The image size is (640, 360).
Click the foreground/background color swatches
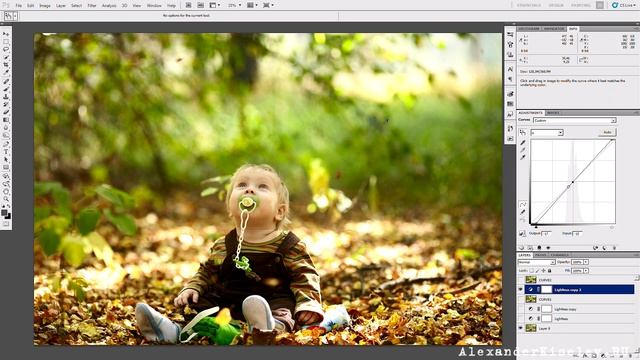tap(6, 214)
